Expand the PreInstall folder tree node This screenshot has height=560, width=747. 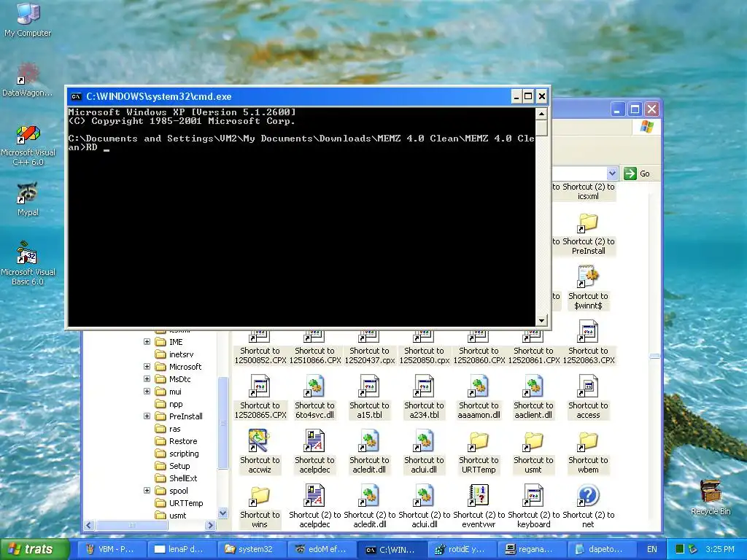(147, 416)
